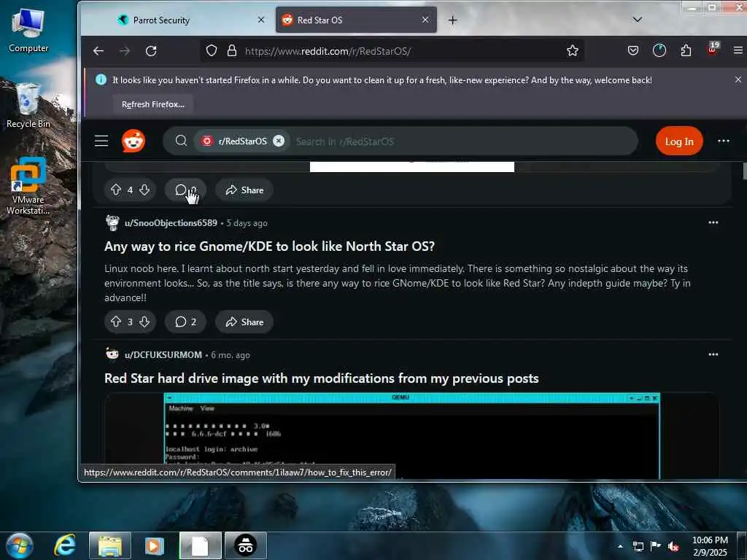Open the Recycle Bin desktop icon
This screenshot has height=560, width=747.
(28, 105)
